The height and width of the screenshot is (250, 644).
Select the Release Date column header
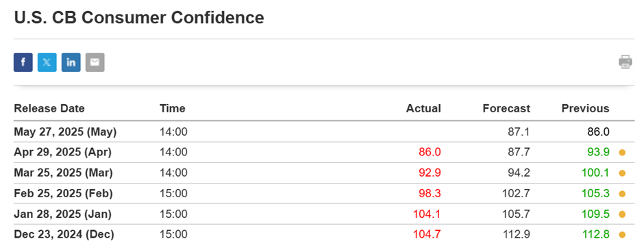click(49, 108)
